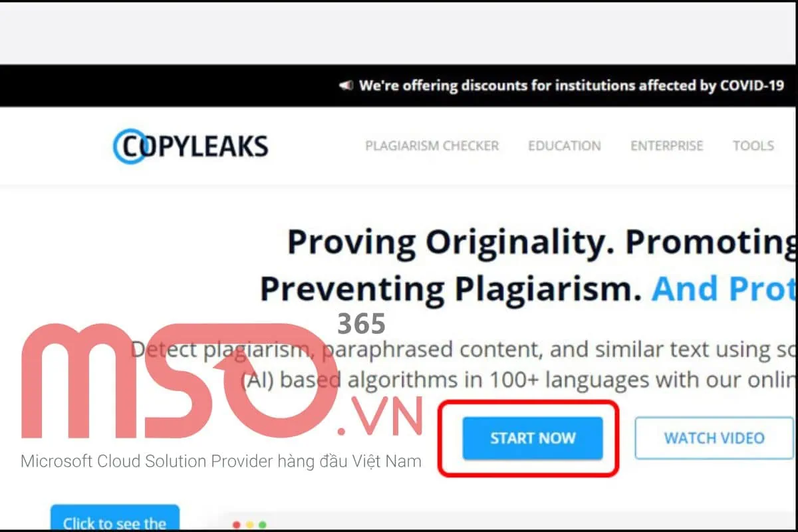Click the Watch Video button
This screenshot has height=532, width=798.
tap(714, 438)
